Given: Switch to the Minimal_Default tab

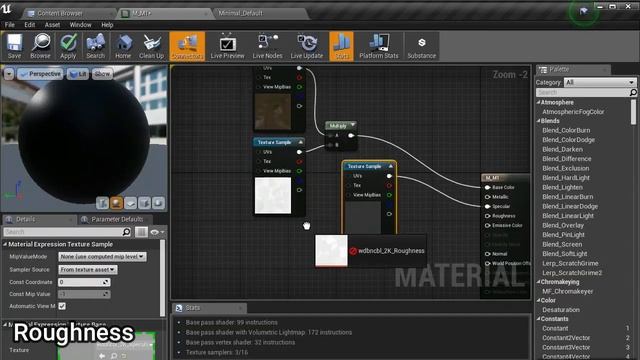Looking at the screenshot, I should (241, 13).
